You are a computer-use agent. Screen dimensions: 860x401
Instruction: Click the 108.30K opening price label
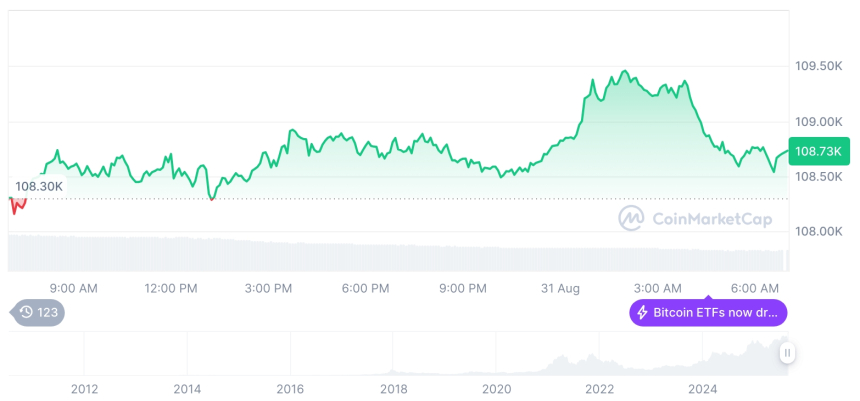click(x=39, y=185)
